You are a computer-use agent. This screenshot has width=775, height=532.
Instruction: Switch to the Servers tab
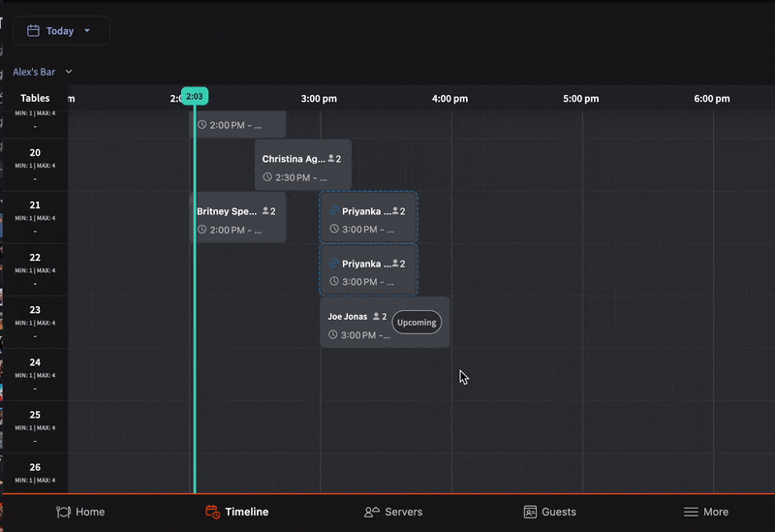point(393,512)
